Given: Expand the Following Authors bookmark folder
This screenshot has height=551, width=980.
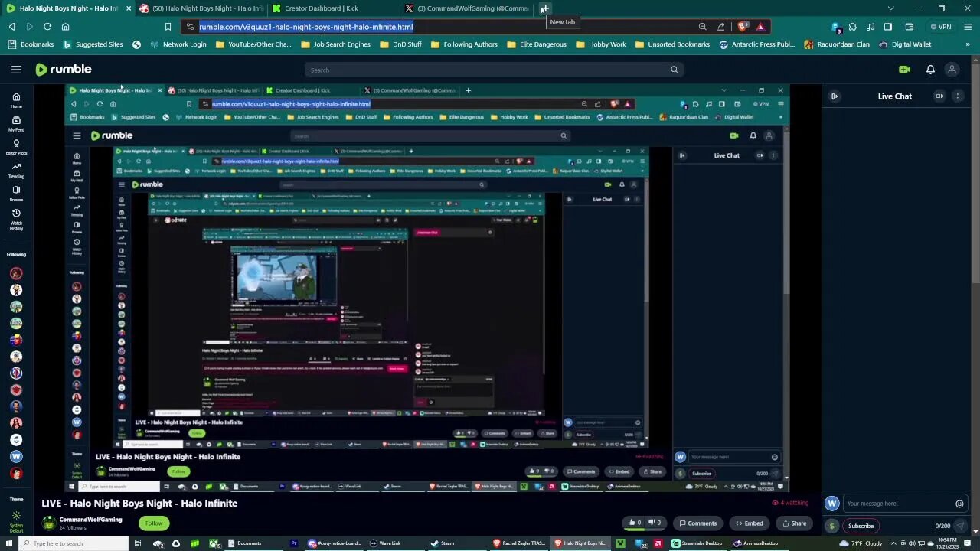Looking at the screenshot, I should (464, 44).
